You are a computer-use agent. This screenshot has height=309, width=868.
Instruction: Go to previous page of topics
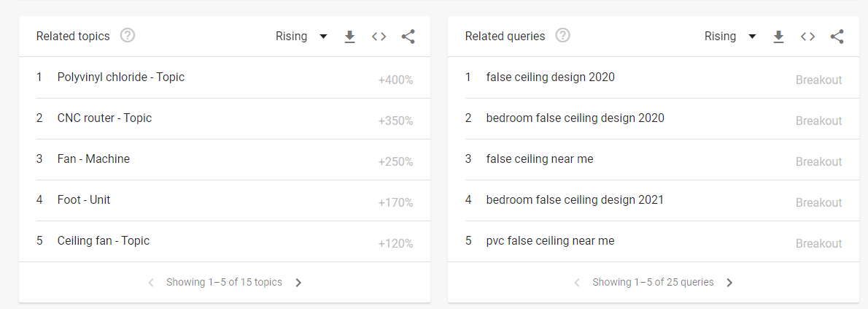point(151,283)
